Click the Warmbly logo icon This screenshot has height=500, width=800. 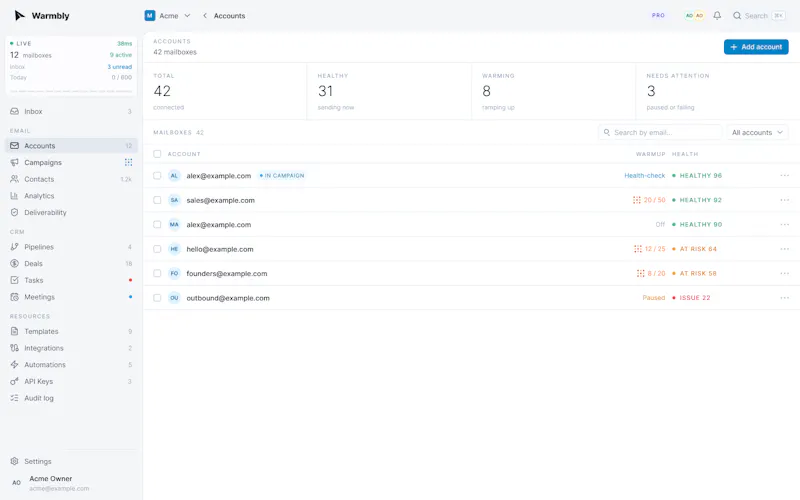pyautogui.click(x=19, y=15)
